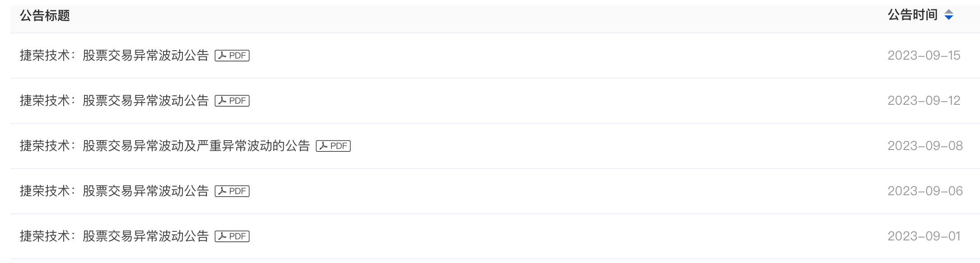This screenshot has width=980, height=263.
Task: Download the PDF for the 2023-09-01 announcement
Action: point(232,236)
